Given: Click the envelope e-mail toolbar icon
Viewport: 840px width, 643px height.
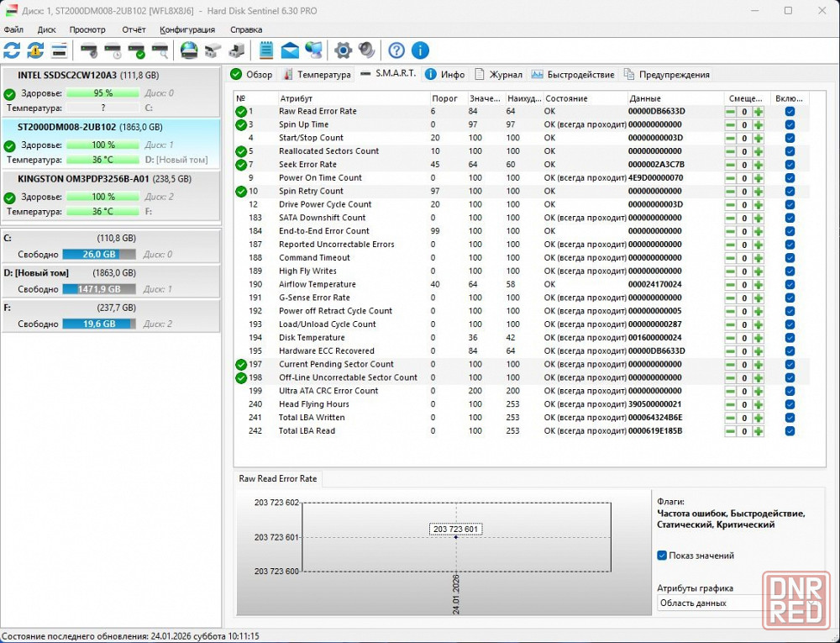Looking at the screenshot, I should coord(290,50).
